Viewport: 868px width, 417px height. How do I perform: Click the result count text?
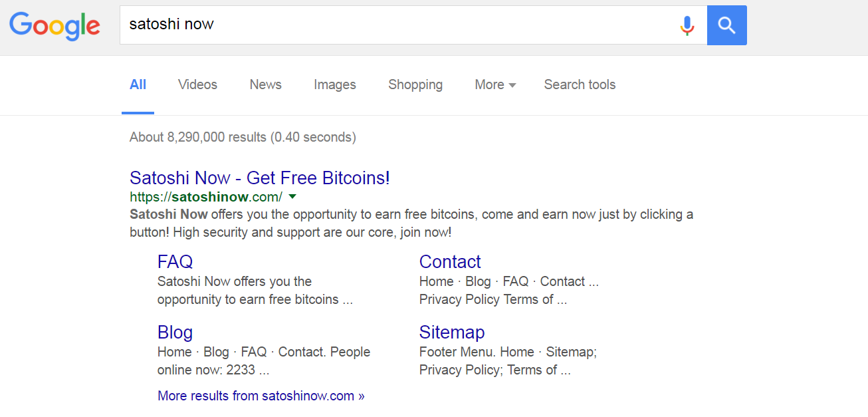243,137
